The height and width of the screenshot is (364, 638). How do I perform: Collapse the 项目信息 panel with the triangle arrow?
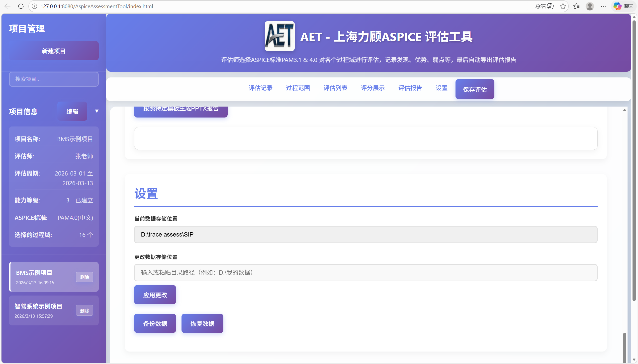coord(97,111)
